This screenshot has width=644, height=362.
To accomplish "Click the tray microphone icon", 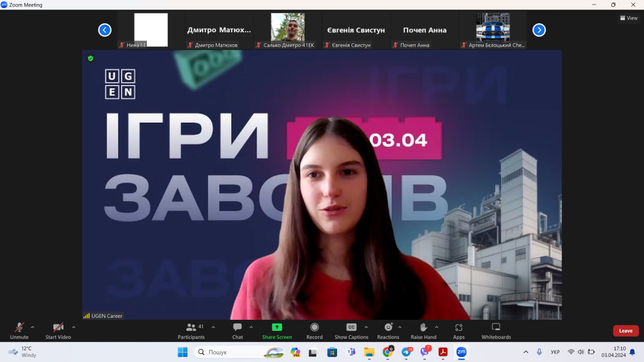I will click(x=539, y=352).
